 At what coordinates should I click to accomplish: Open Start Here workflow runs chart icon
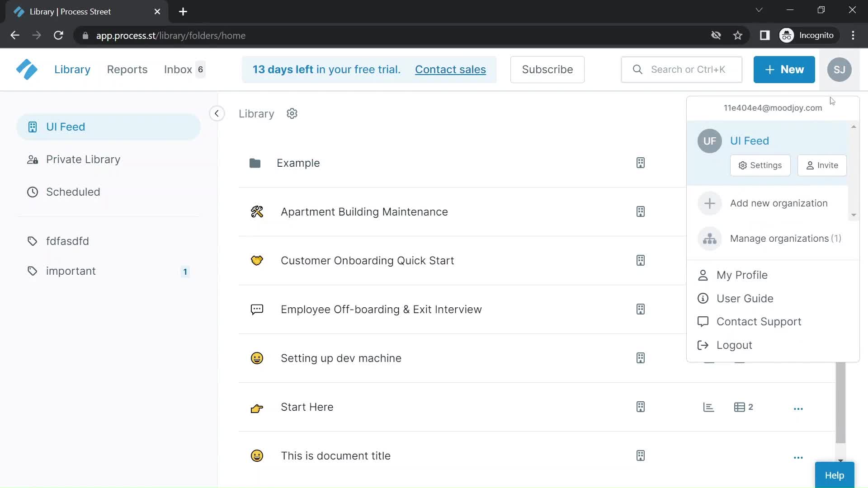point(708,407)
